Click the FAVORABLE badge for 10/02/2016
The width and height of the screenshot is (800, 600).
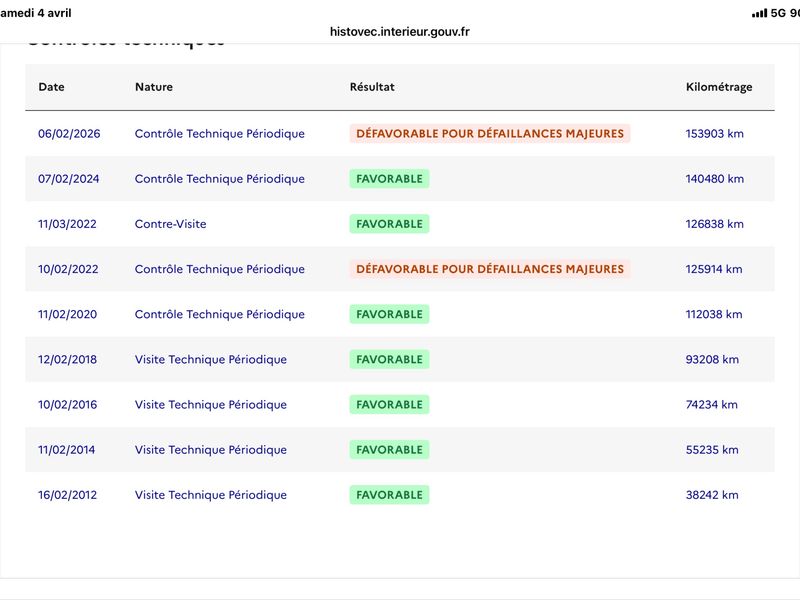click(x=389, y=405)
